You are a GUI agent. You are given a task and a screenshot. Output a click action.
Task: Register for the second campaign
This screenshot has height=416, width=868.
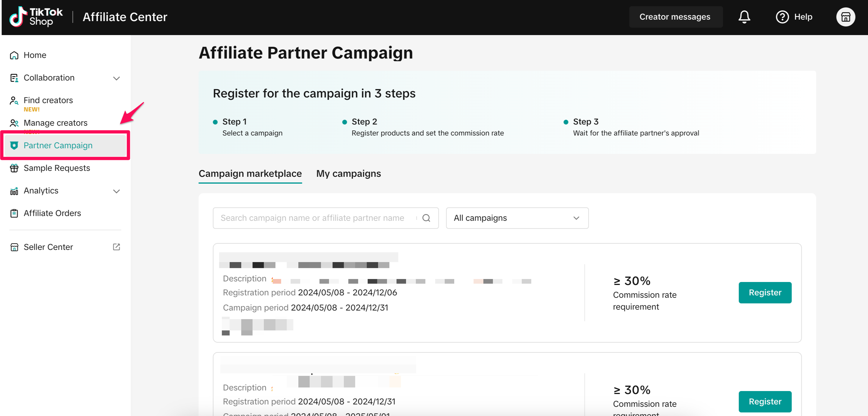point(764,401)
